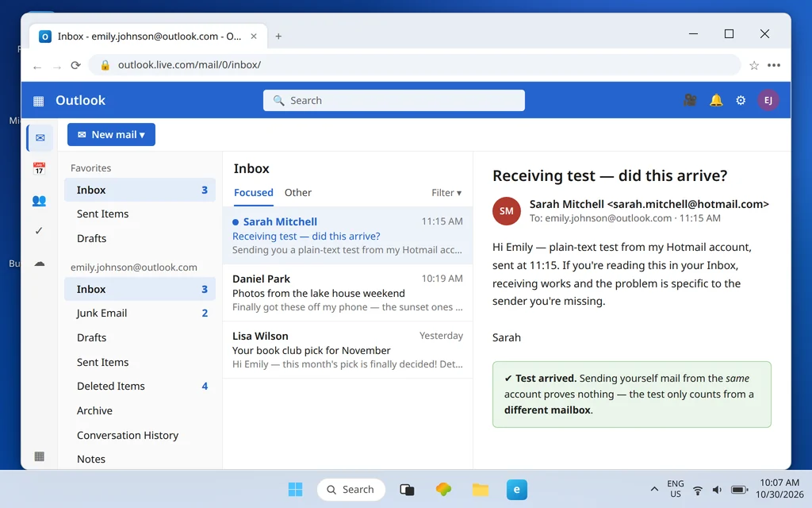This screenshot has width=812, height=508.
Task: Open Inbox under Favorites
Action: click(140, 190)
